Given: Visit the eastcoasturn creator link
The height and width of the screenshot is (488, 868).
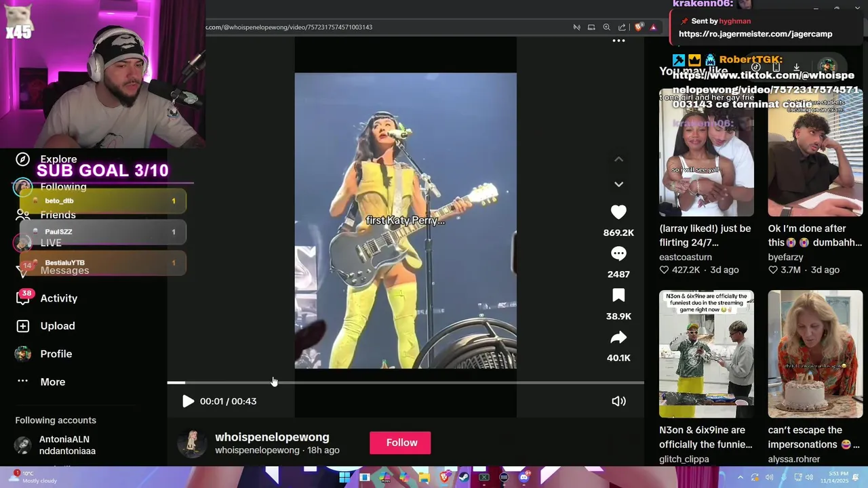Looking at the screenshot, I should (685, 257).
